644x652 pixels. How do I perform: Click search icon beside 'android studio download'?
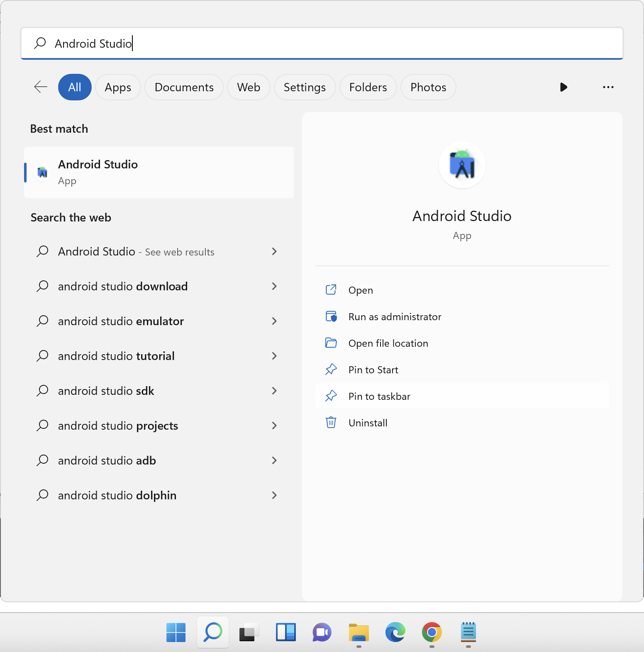[x=42, y=286]
